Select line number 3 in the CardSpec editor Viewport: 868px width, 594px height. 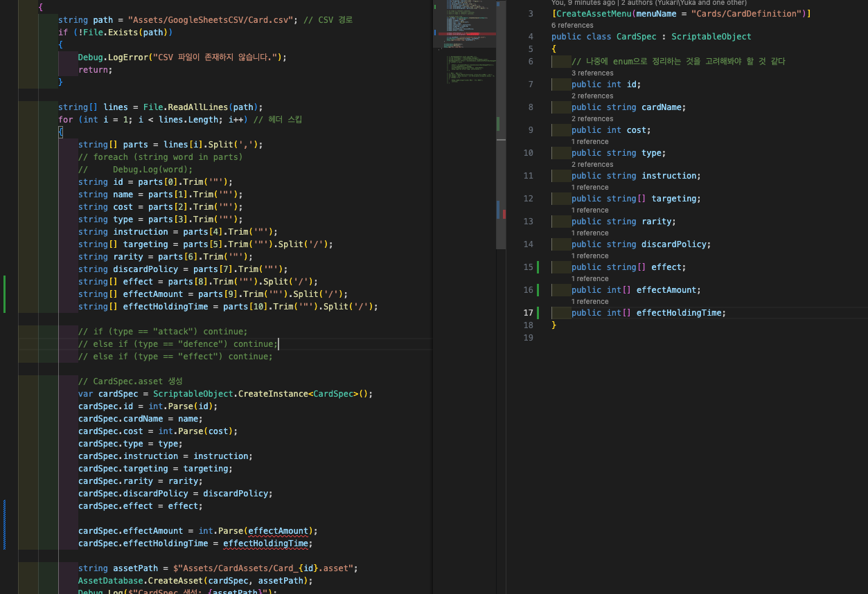pos(531,14)
